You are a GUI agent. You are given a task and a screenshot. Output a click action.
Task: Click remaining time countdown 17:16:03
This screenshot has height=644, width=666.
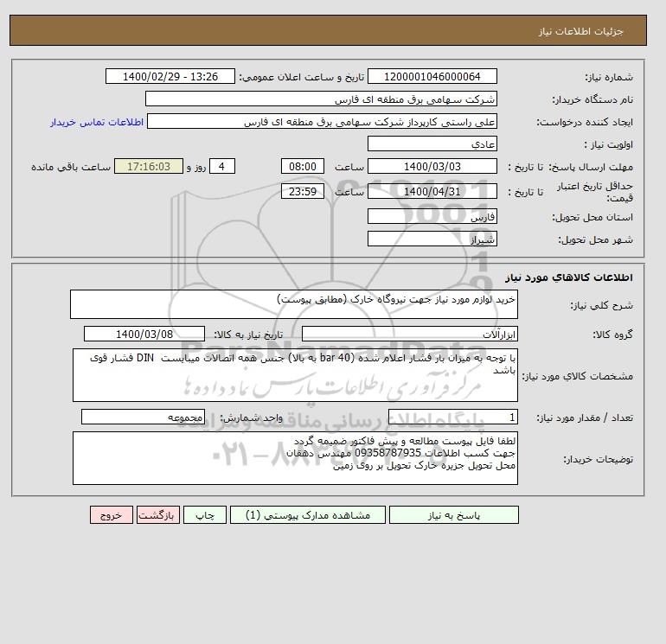149,167
